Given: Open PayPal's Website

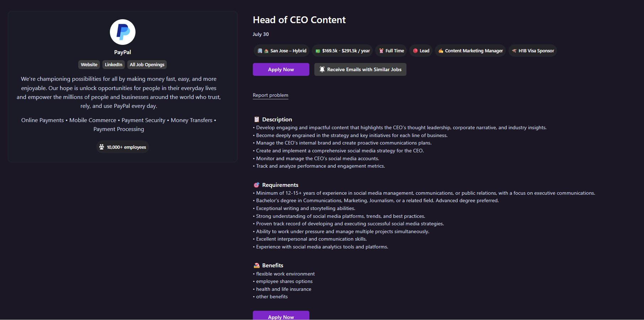Looking at the screenshot, I should point(89,64).
